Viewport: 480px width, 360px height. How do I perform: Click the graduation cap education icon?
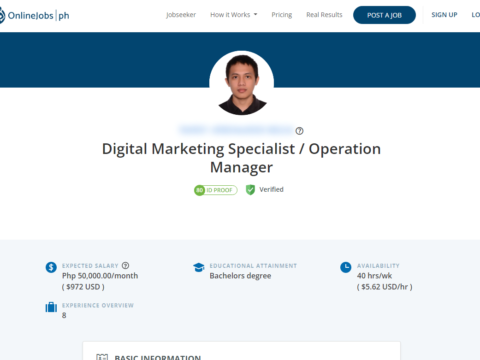pyautogui.click(x=199, y=267)
